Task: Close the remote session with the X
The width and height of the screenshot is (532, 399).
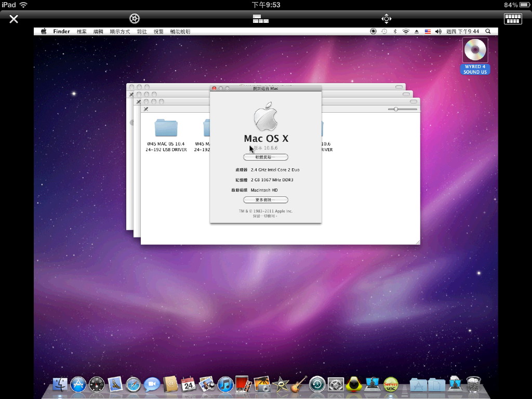Action: [14, 19]
